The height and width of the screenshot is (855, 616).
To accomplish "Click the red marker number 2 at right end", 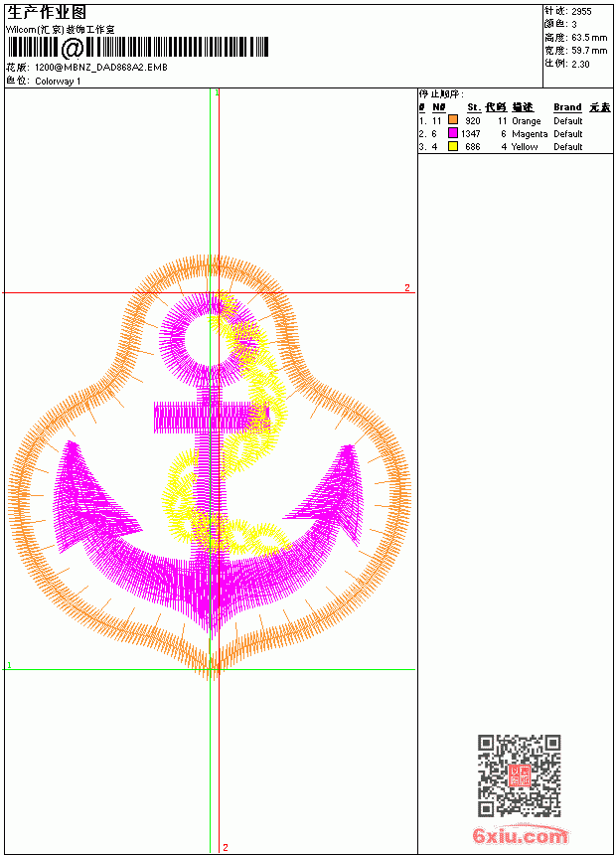I will point(407,287).
